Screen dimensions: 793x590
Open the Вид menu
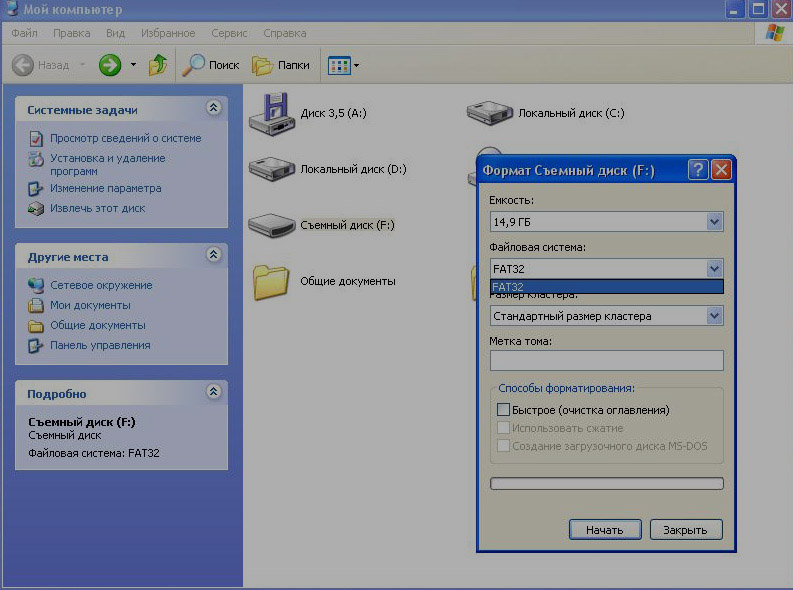coord(116,33)
